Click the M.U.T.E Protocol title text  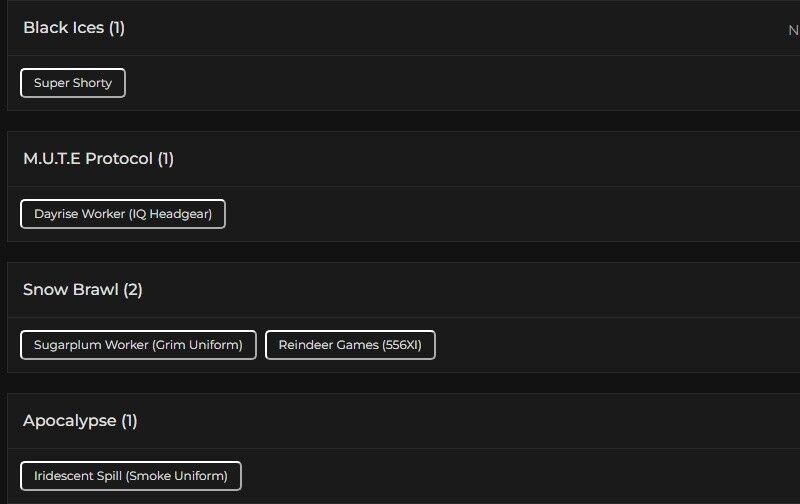(x=88, y=159)
